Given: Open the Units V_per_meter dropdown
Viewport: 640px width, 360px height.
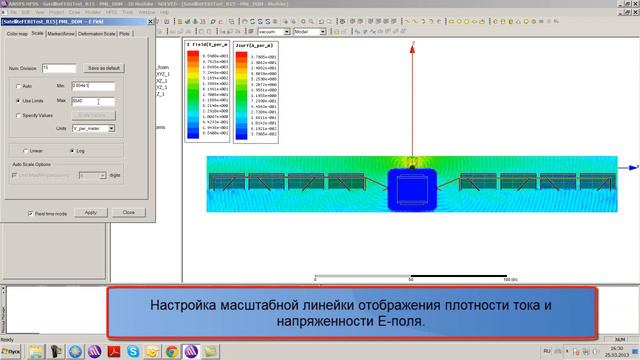Looking at the screenshot, I should 111,129.
